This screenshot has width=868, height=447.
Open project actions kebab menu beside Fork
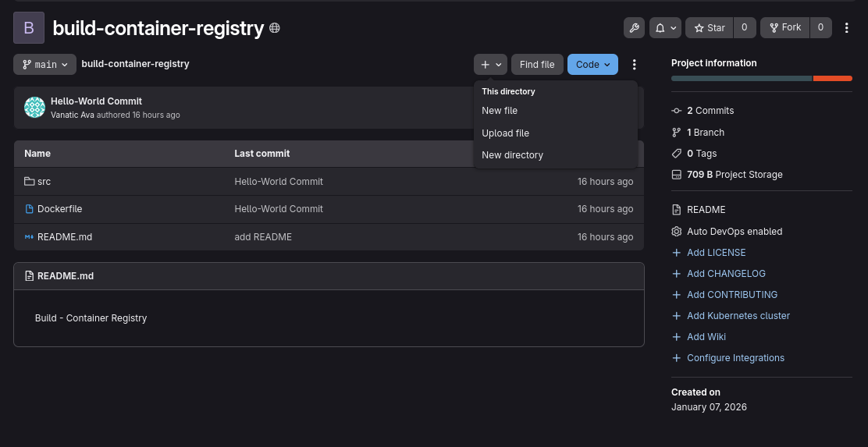point(846,27)
